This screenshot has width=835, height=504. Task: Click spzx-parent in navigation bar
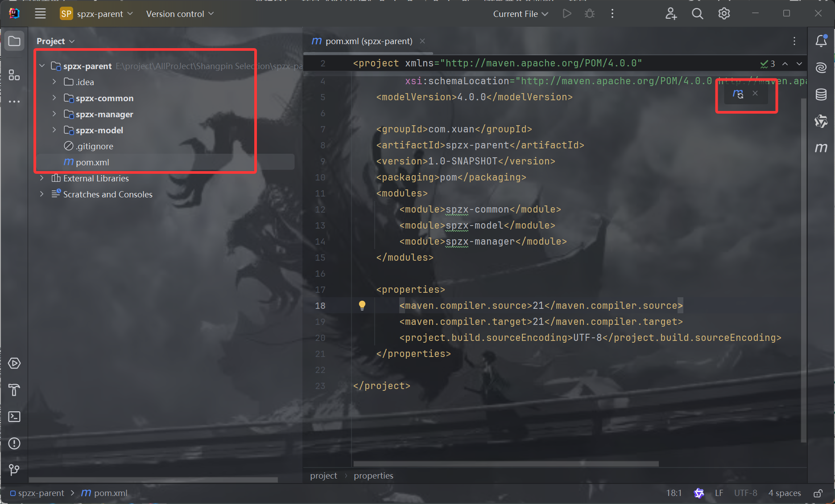37,493
